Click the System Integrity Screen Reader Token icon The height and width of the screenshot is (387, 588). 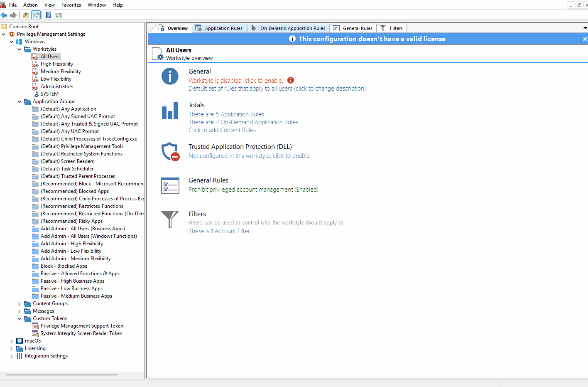[35, 333]
